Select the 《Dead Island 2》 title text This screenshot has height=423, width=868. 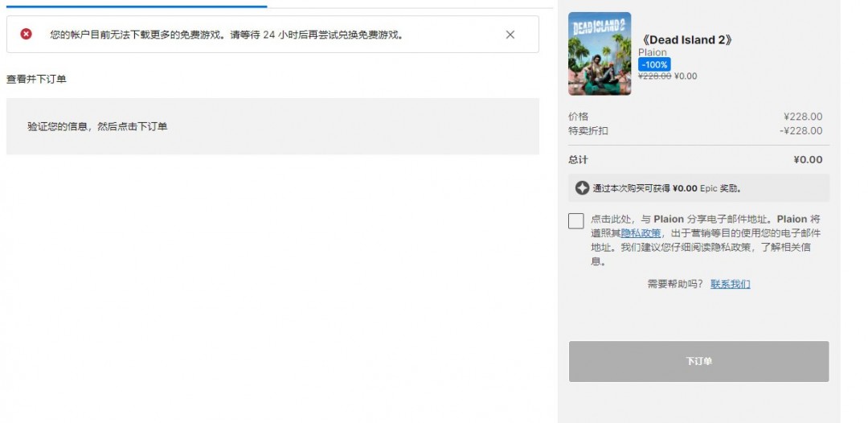(x=686, y=39)
